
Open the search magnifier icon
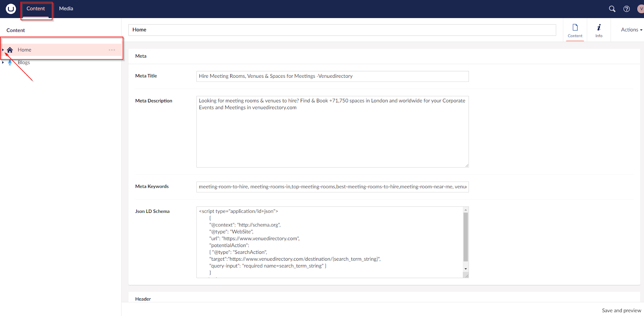[x=612, y=8]
